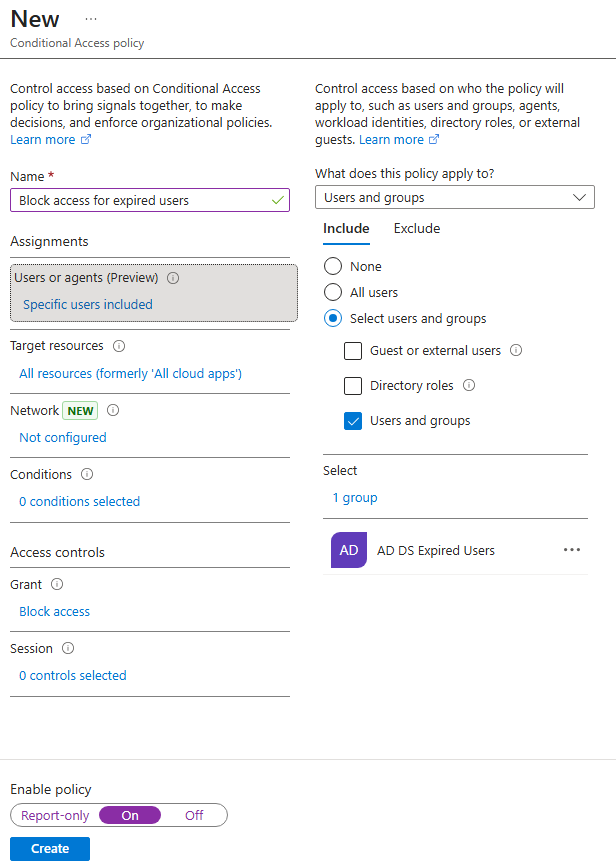Check the Guest or external users checkbox
Image resolution: width=616 pixels, height=867 pixels.
pyautogui.click(x=352, y=351)
